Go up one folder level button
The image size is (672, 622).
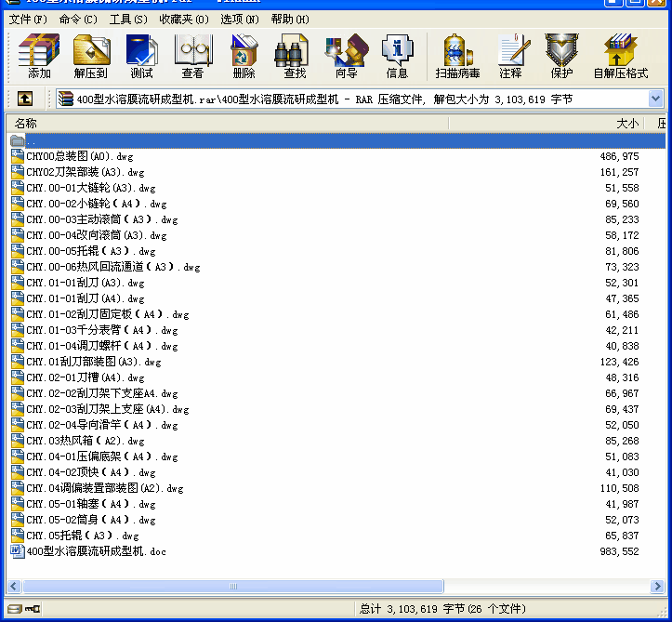coord(24,99)
